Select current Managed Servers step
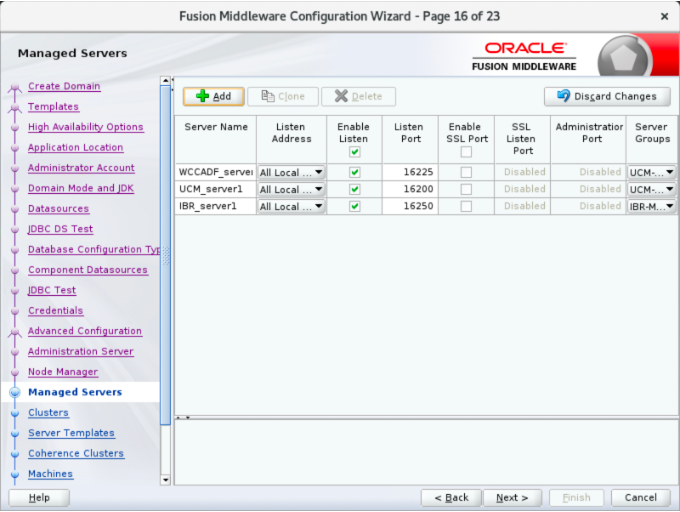Image resolution: width=680 pixels, height=512 pixels. click(x=75, y=391)
